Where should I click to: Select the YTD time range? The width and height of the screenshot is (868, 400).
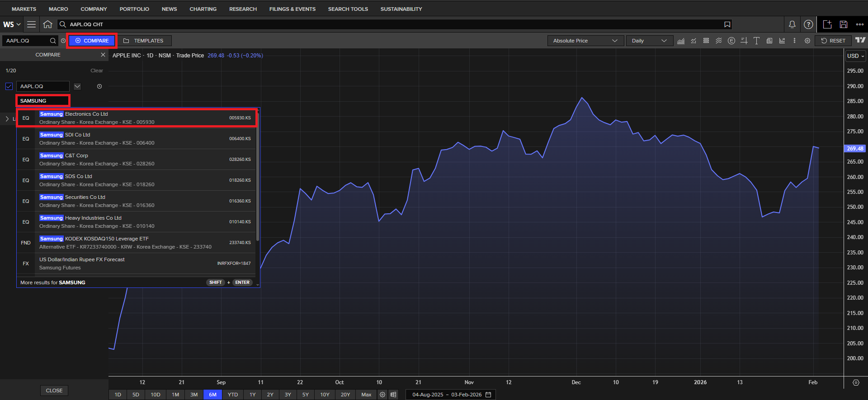coord(233,395)
